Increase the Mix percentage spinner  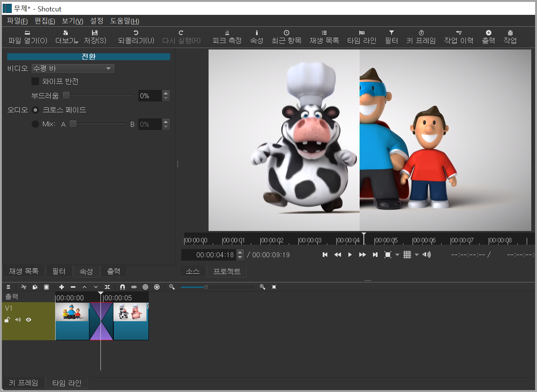166,122
